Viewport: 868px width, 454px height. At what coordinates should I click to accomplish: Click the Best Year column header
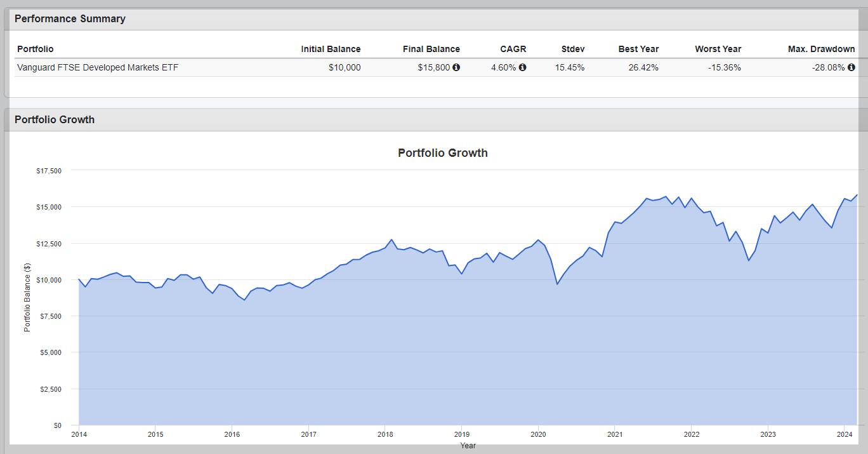(x=638, y=49)
